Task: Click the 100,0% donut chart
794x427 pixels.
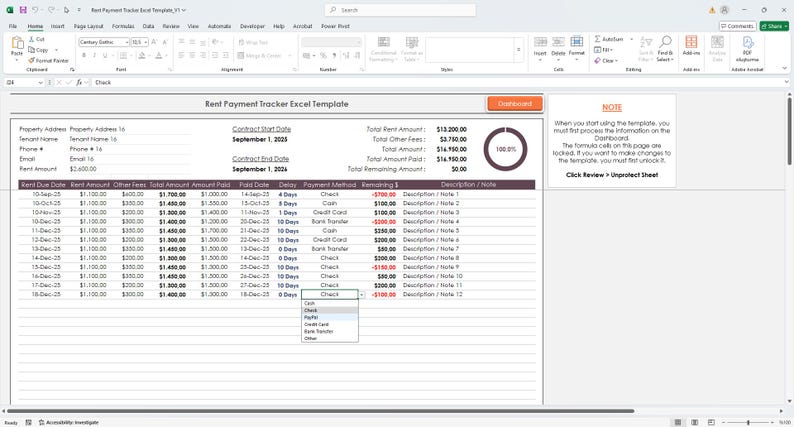Action: pos(505,149)
